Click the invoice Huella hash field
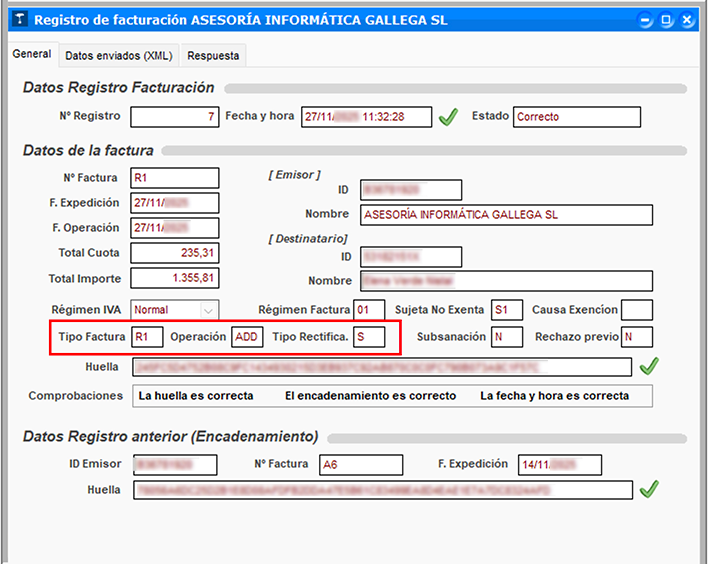708x564 pixels. pos(382,367)
